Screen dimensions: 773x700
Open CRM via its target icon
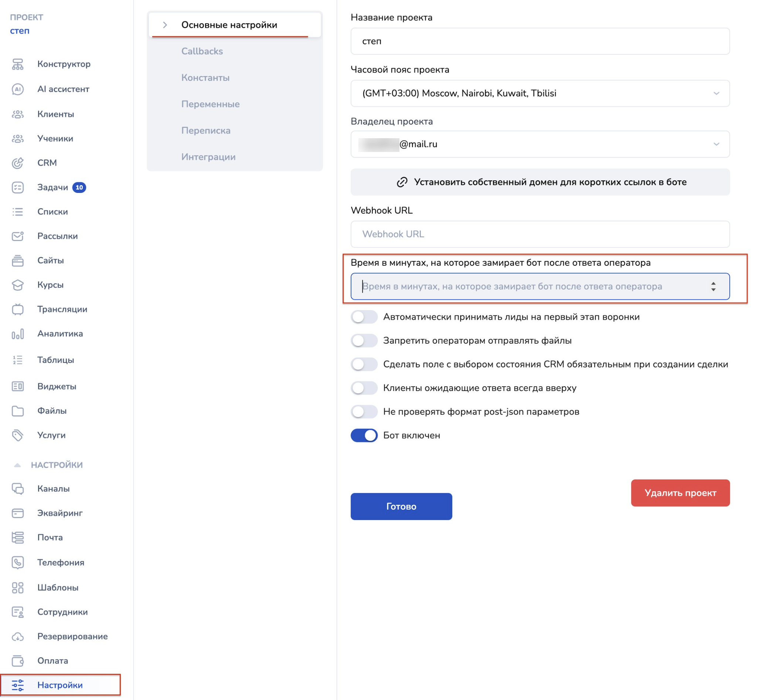coord(18,163)
